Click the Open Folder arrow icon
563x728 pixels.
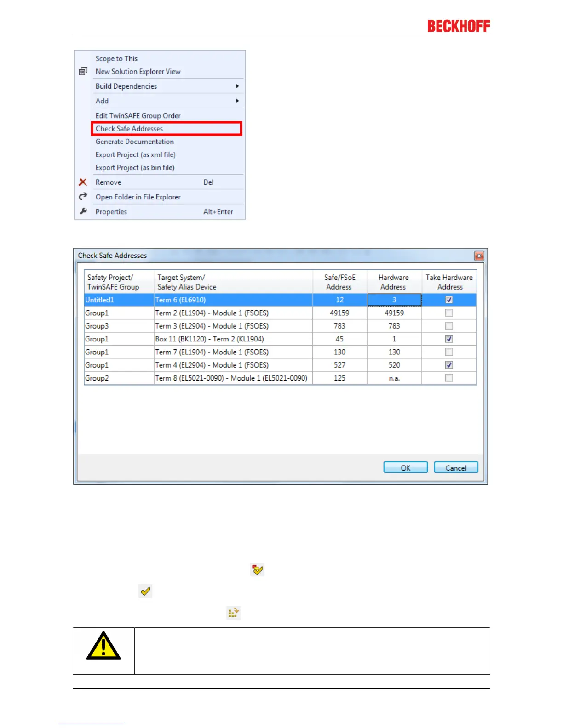(x=83, y=197)
